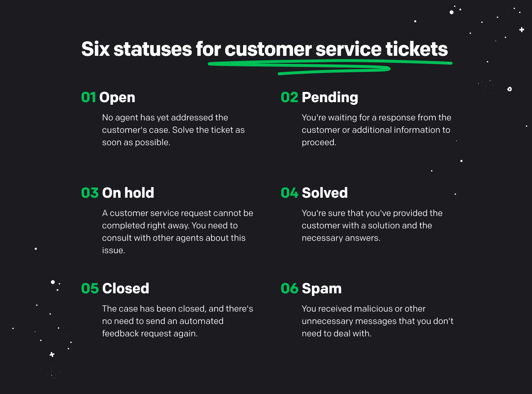Click the description starting "You're sure that you've provided"
532x394 pixels.
[372, 225]
